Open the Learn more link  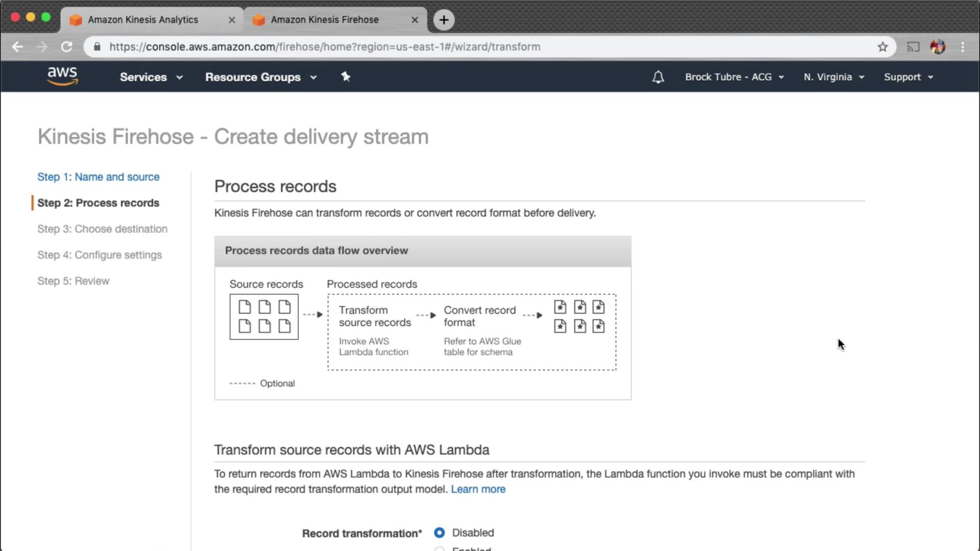[x=478, y=489]
